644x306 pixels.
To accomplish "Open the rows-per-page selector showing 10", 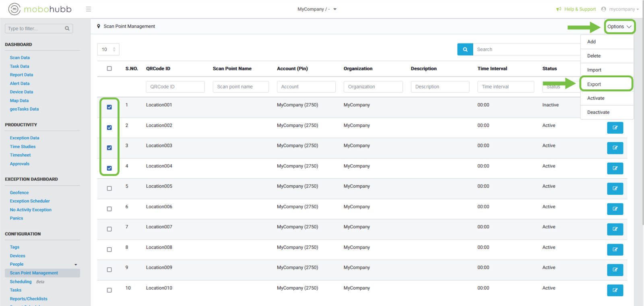I will pyautogui.click(x=108, y=50).
